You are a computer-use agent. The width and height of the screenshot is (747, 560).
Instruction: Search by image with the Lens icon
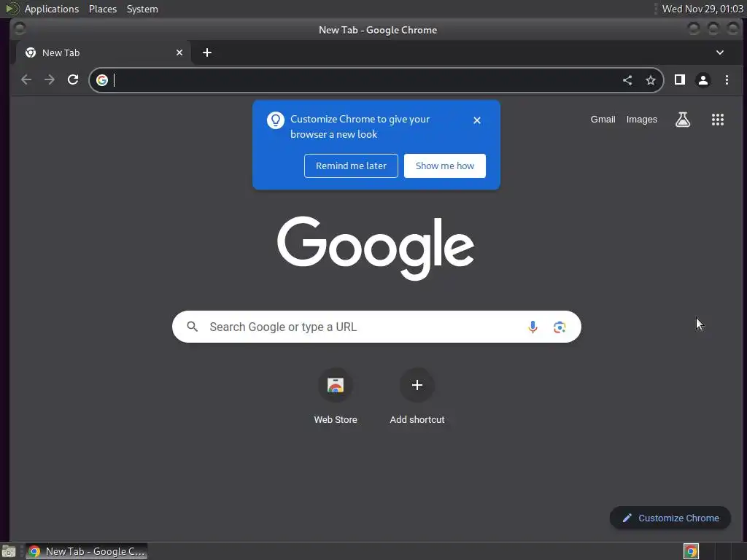560,327
